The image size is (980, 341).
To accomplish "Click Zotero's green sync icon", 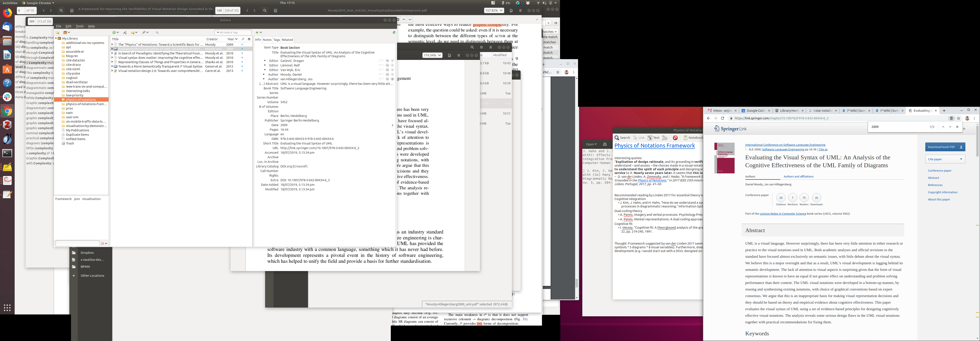I will point(394,32).
